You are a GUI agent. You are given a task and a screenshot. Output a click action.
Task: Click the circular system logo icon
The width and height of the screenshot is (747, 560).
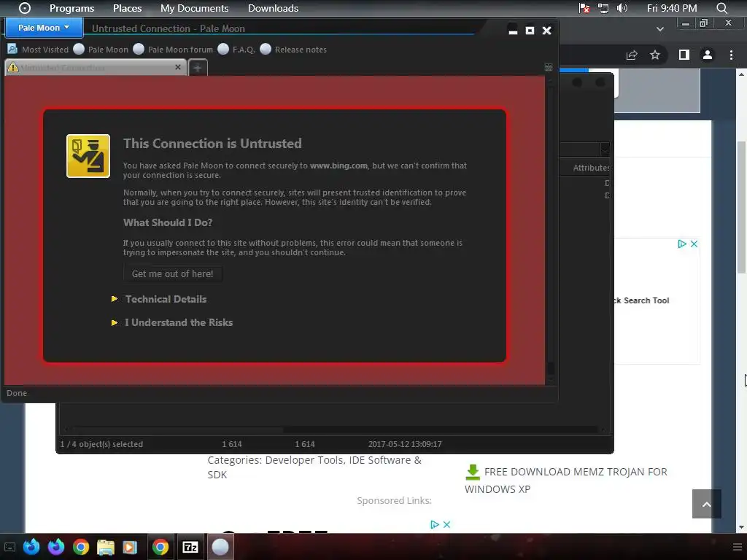pyautogui.click(x=24, y=8)
